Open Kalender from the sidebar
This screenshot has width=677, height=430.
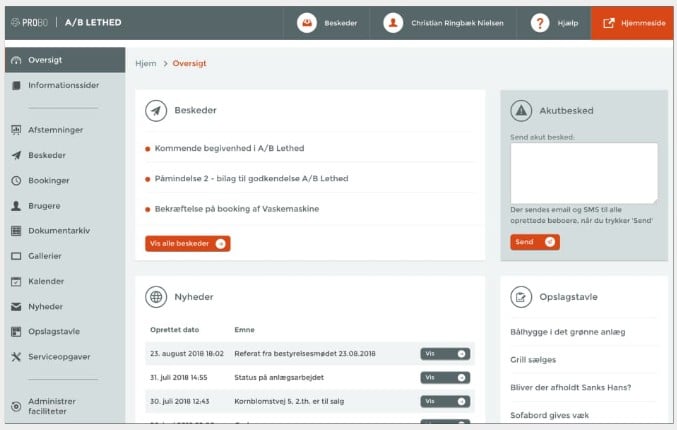(x=46, y=281)
